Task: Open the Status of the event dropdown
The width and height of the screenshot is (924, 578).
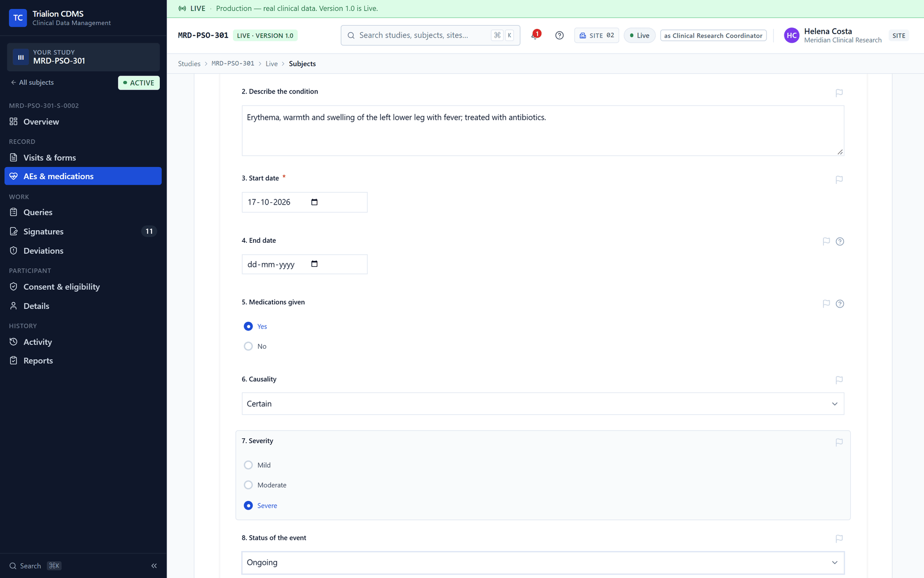Action: [542, 563]
